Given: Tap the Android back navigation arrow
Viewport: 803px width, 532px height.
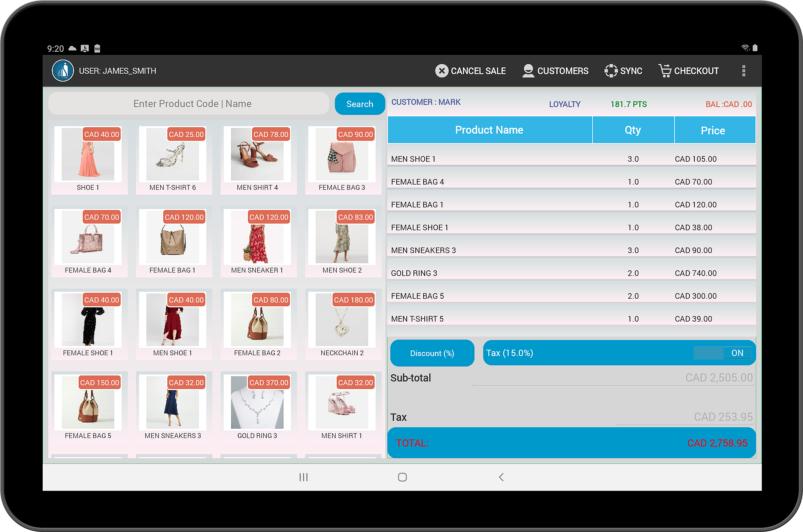Looking at the screenshot, I should (x=501, y=477).
